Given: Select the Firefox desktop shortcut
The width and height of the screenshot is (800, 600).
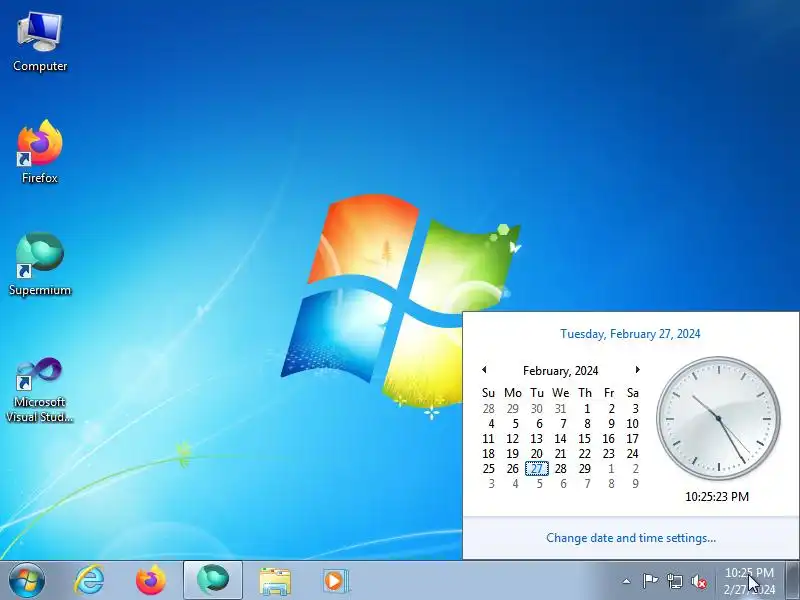Looking at the screenshot, I should [x=40, y=152].
